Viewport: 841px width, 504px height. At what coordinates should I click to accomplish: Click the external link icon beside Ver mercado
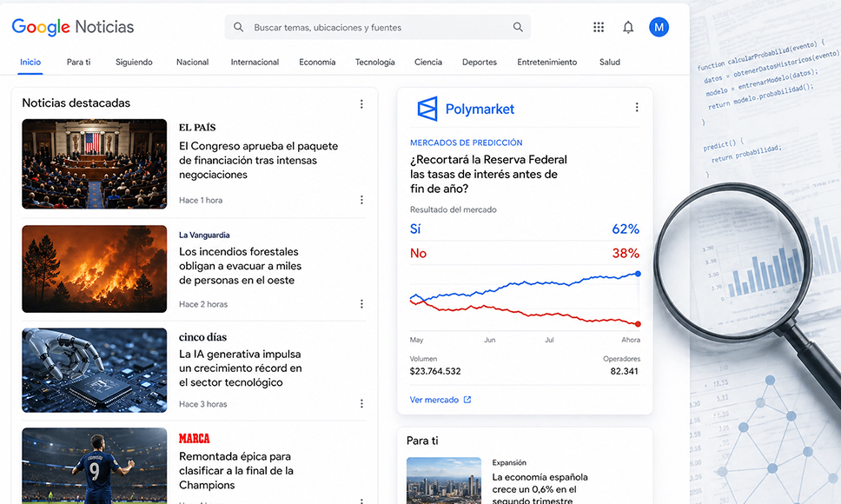467,400
